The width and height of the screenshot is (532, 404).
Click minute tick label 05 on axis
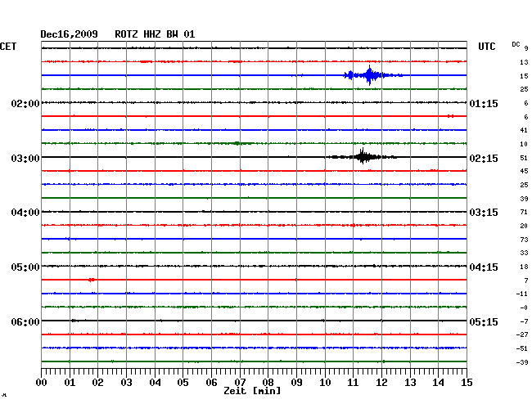183,383
